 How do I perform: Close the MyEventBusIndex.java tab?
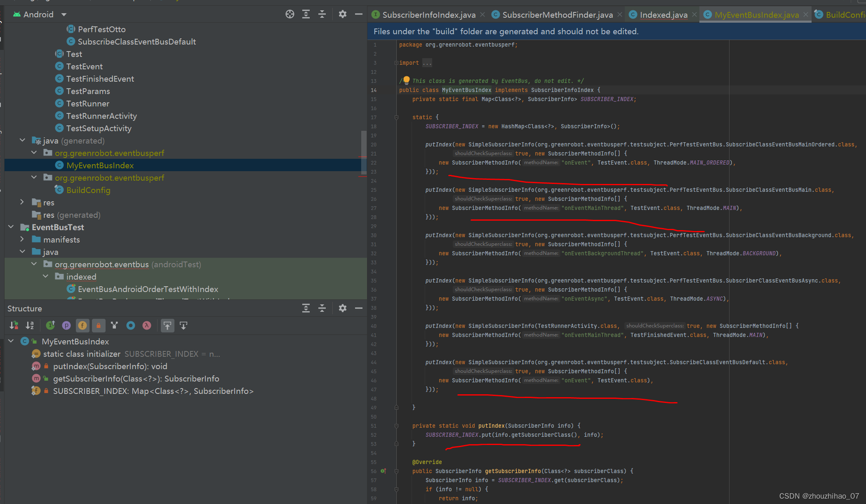(x=806, y=15)
